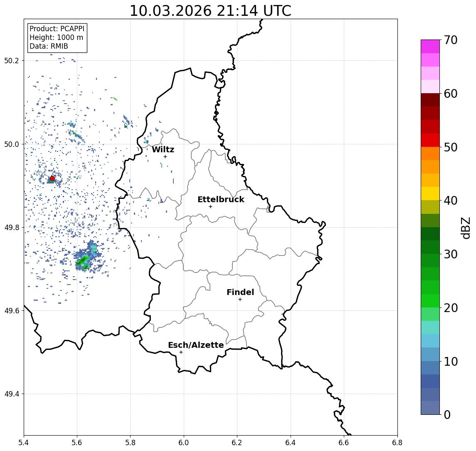Click the colorbar tick label 10
476x451 pixels.
(451, 362)
